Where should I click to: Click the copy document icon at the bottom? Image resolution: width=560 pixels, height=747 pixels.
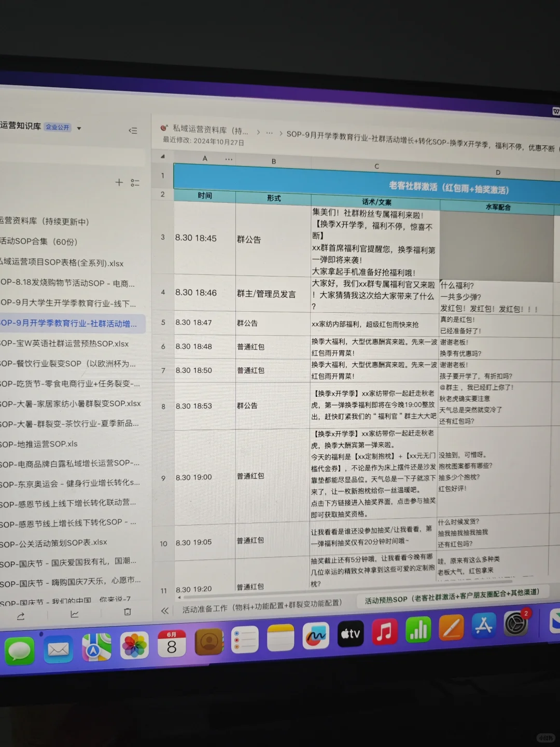tap(127, 613)
